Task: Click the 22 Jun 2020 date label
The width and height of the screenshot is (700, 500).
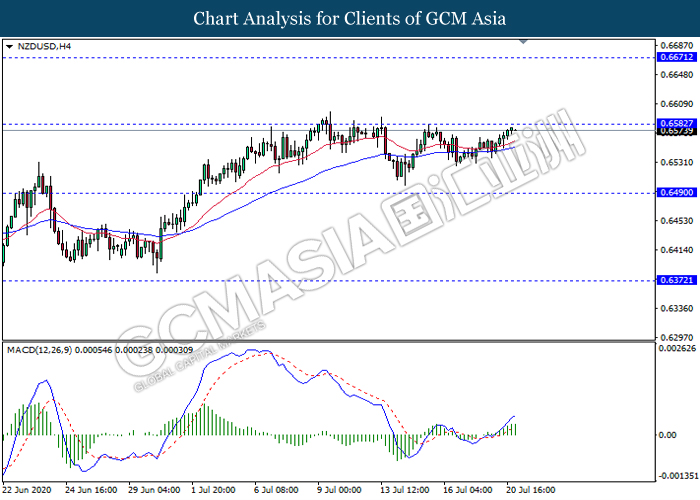Action: point(27,490)
